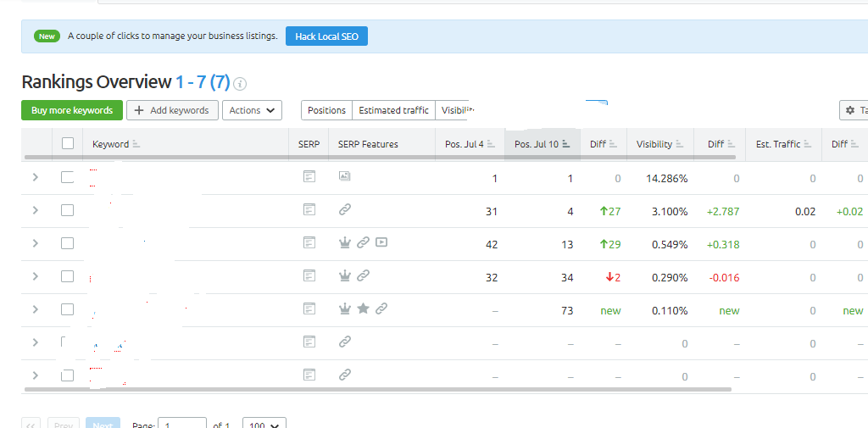
Task: Click the pagination Next button
Action: 103,423
